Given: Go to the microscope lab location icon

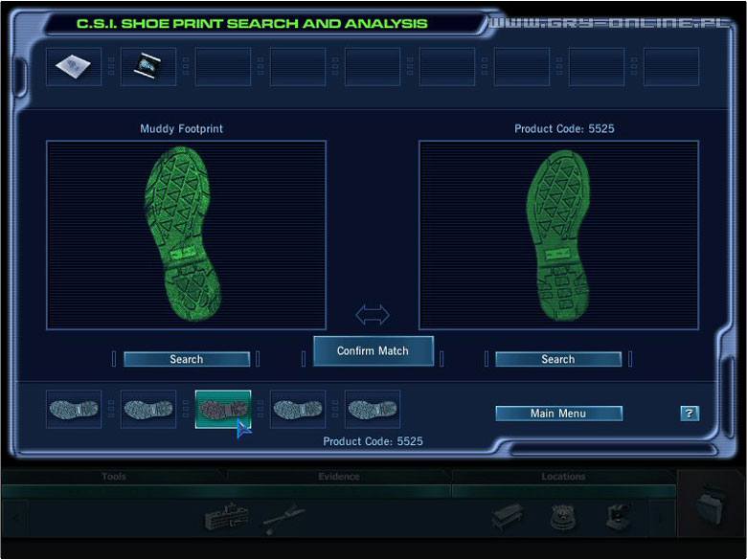Looking at the screenshot, I should tap(619, 517).
